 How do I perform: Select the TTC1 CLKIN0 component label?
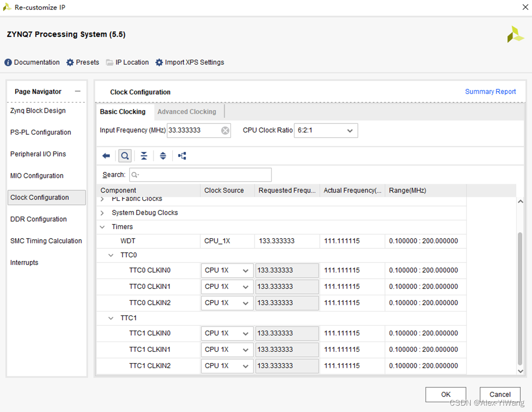point(150,334)
